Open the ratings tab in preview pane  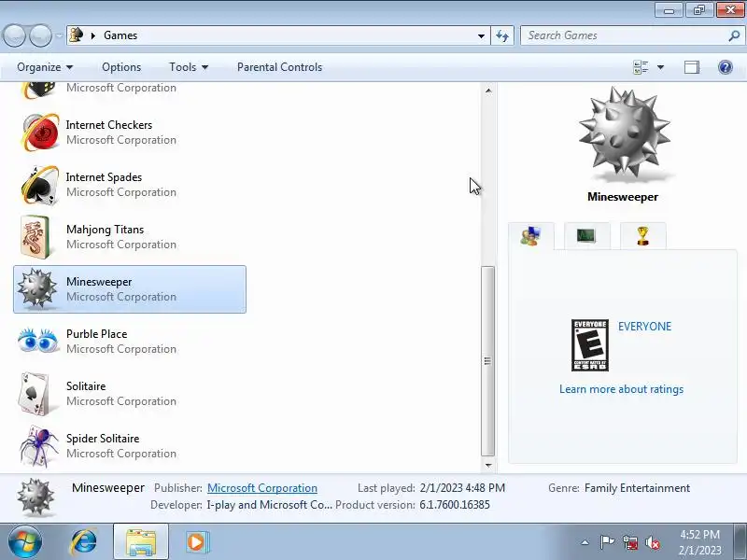click(530, 236)
